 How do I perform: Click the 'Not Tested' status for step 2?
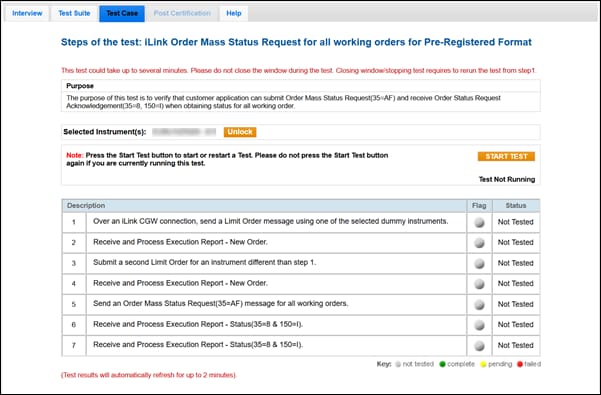pyautogui.click(x=516, y=243)
